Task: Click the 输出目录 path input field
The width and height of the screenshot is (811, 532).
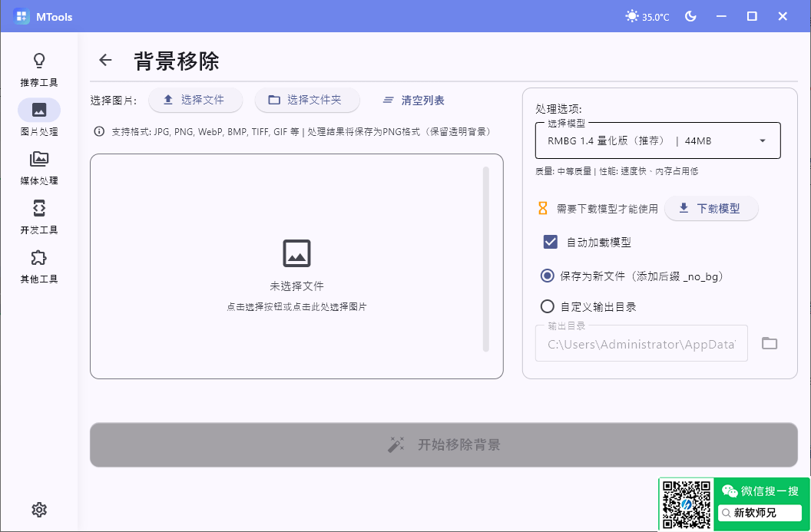Action: coord(641,344)
